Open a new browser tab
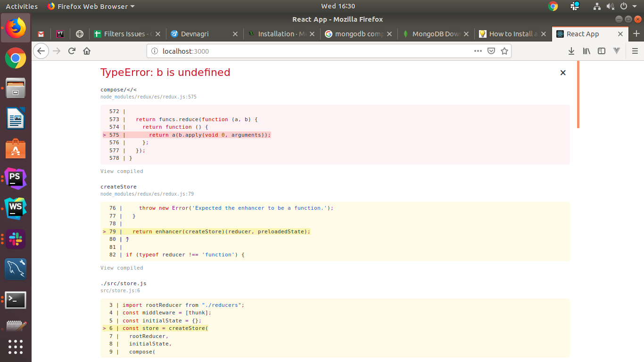 click(636, 33)
